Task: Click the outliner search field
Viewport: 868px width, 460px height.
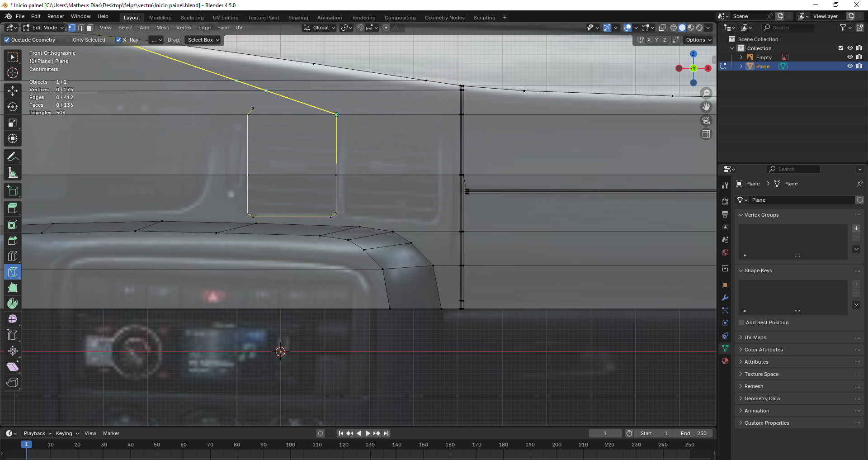Action: [x=788, y=28]
